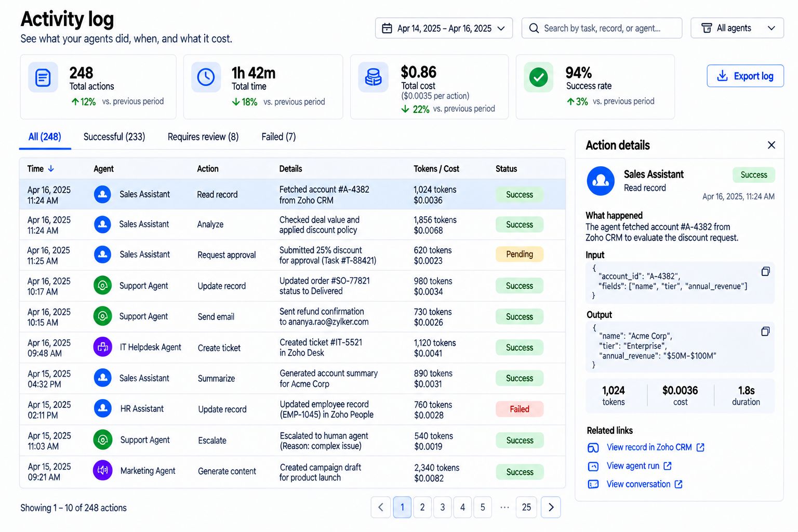Click the Total time clock icon
798x532 pixels.
(206, 77)
